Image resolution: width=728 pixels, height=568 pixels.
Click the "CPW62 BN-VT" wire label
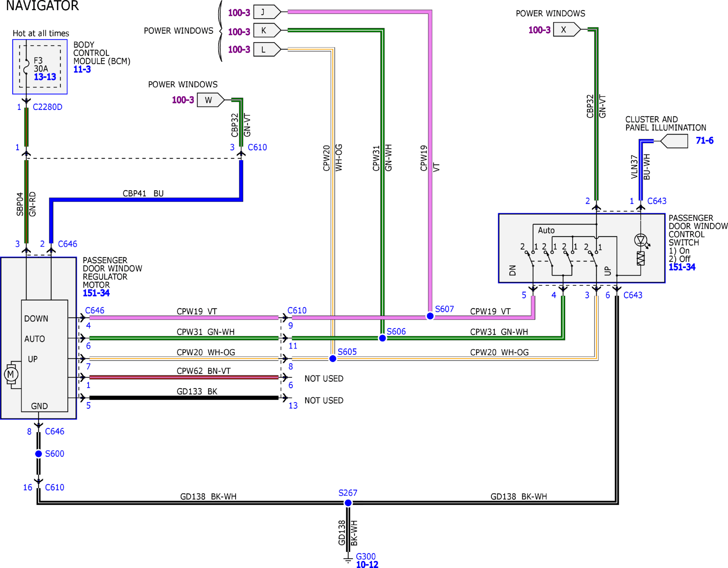(204, 371)
